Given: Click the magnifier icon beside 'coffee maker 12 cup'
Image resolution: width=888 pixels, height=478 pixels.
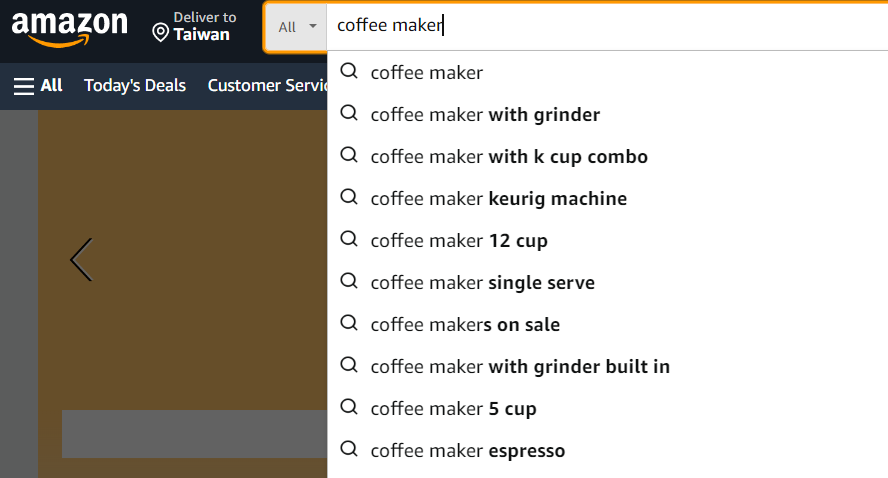Looking at the screenshot, I should (349, 240).
